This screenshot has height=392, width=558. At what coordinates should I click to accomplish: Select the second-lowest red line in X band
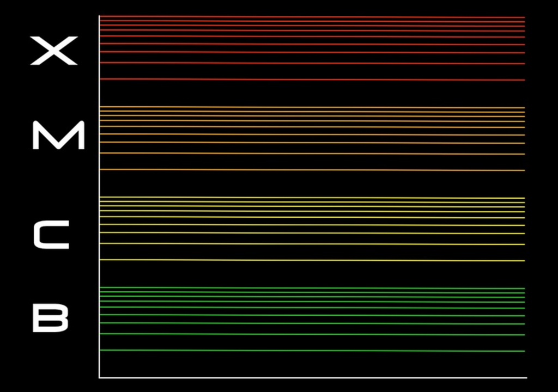tap(312, 63)
